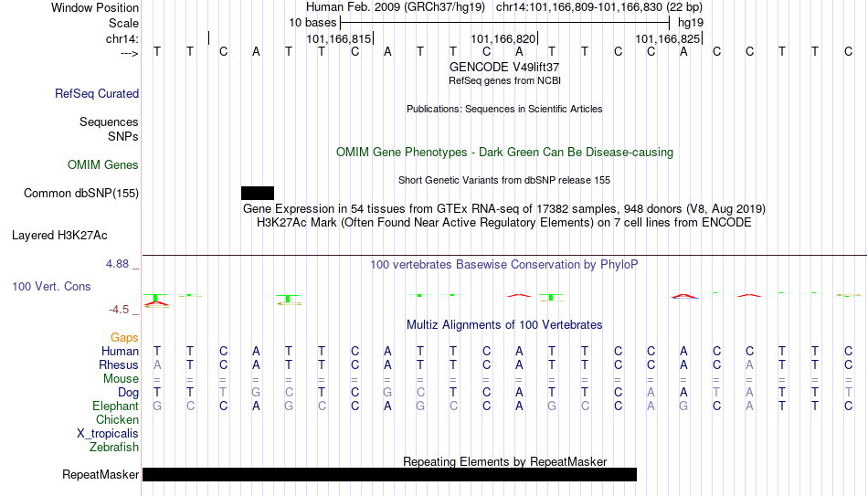Click the OMIM Gene Phenotypes title text
This screenshot has height=496, width=868.
(504, 153)
